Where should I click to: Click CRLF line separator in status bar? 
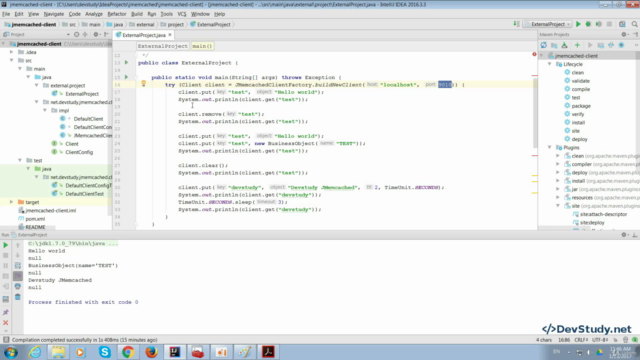(x=581, y=340)
